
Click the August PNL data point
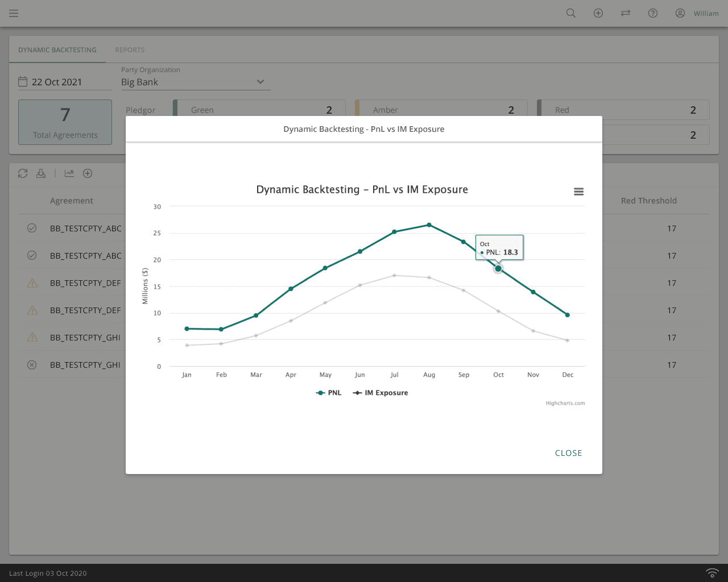coord(429,225)
